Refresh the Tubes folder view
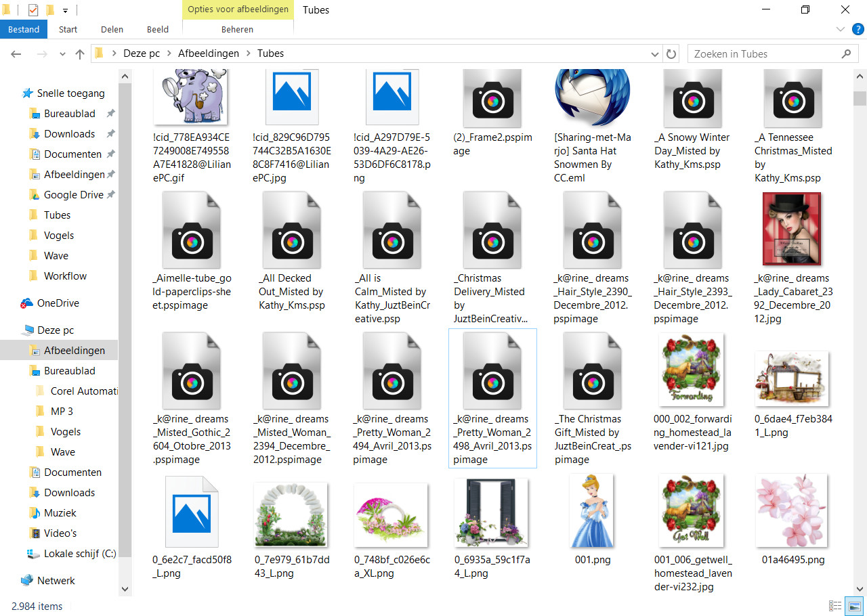Viewport: 867px width, 616px height. pos(671,54)
